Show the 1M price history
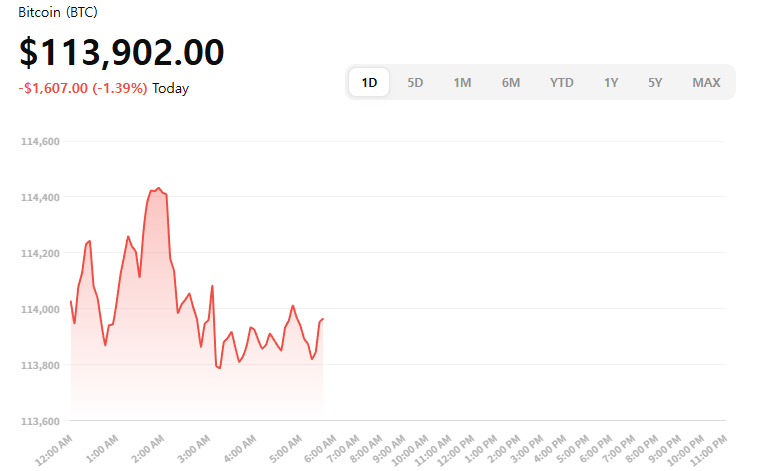Viewport: 757px width, 471px height. tap(462, 83)
